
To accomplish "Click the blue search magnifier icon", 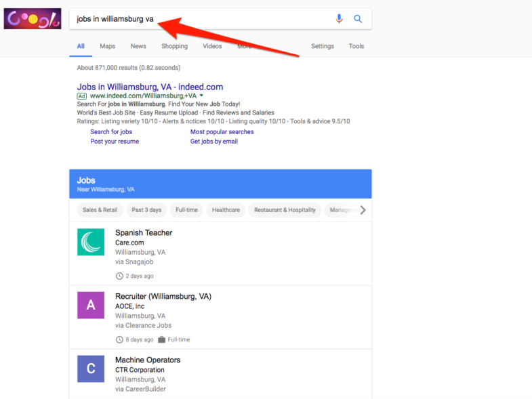I will tap(358, 19).
